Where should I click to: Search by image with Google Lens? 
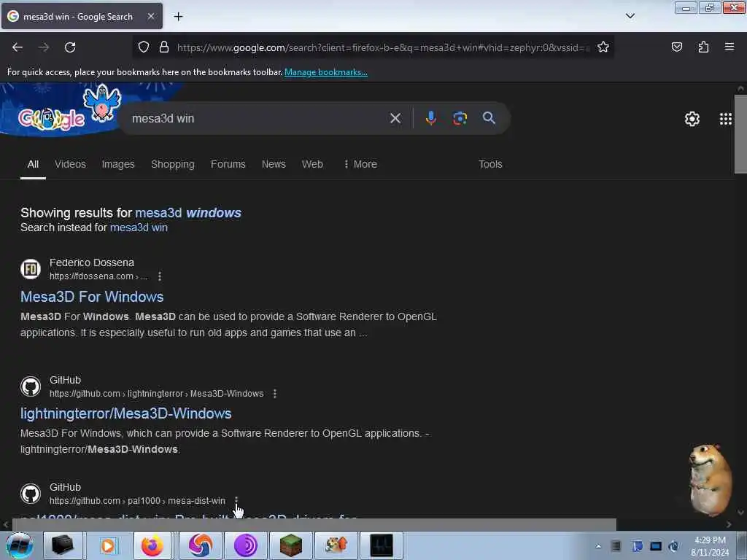coord(460,118)
